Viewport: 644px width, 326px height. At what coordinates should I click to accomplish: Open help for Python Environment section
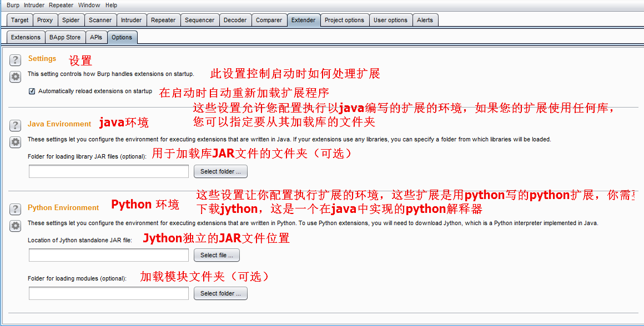pos(15,209)
